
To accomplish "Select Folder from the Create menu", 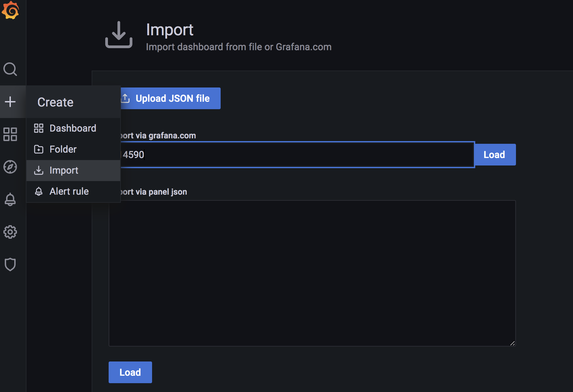I will (73, 149).
